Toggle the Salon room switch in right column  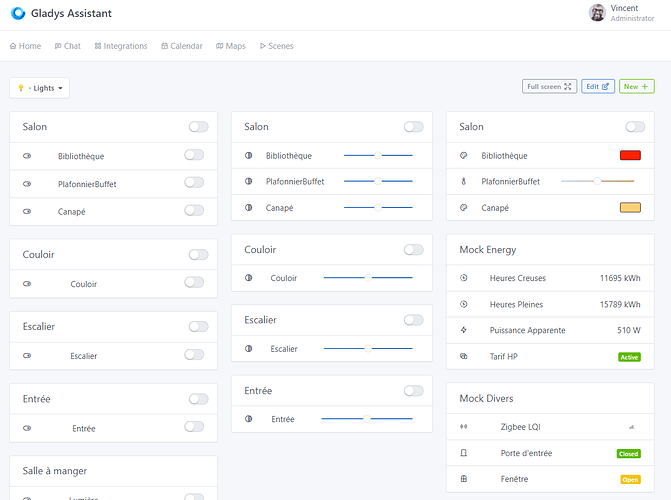point(635,127)
